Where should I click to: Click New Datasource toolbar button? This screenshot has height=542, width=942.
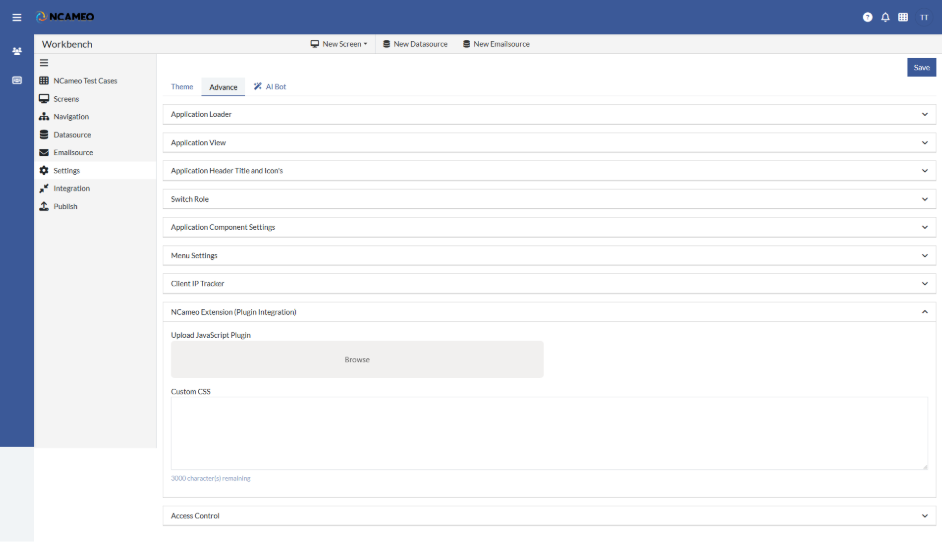(x=415, y=44)
